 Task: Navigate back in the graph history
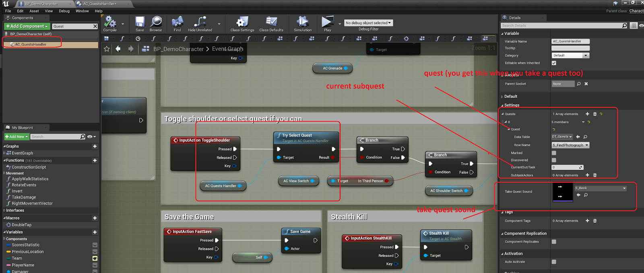point(118,49)
